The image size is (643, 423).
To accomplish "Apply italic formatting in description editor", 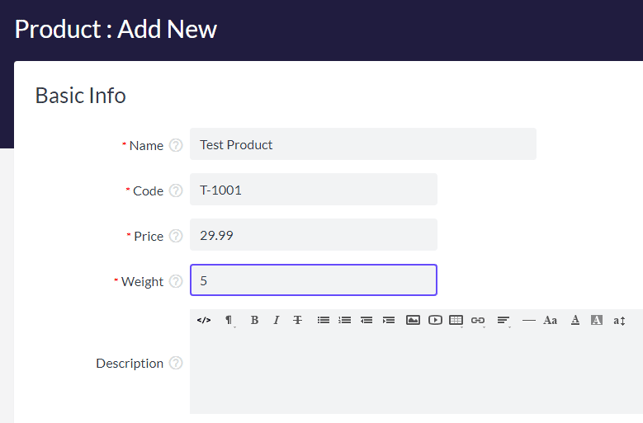I will (275, 320).
